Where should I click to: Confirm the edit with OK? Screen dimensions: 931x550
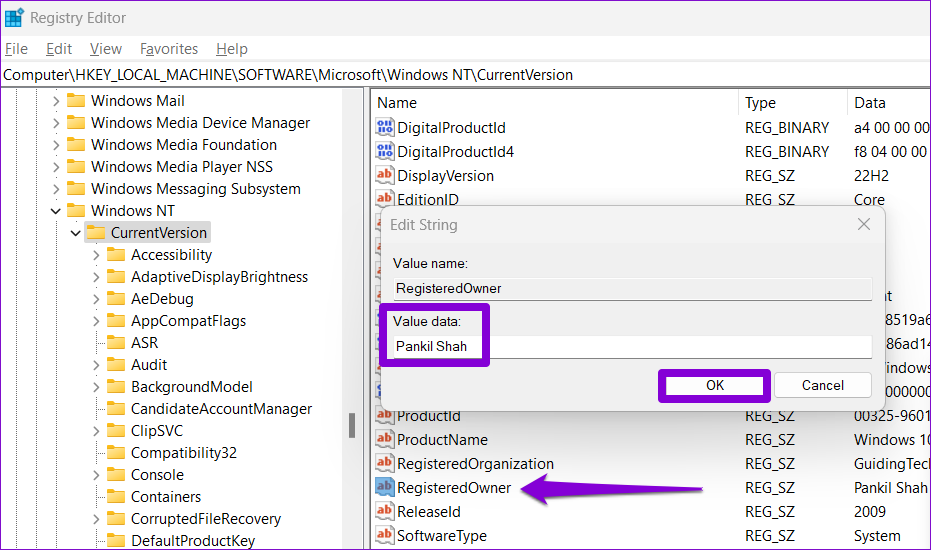coord(714,385)
